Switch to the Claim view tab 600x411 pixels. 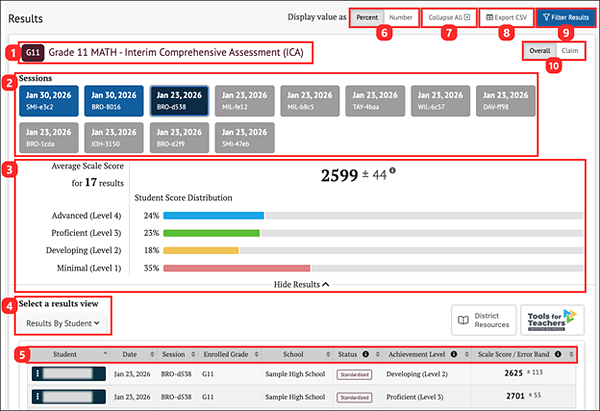[570, 51]
